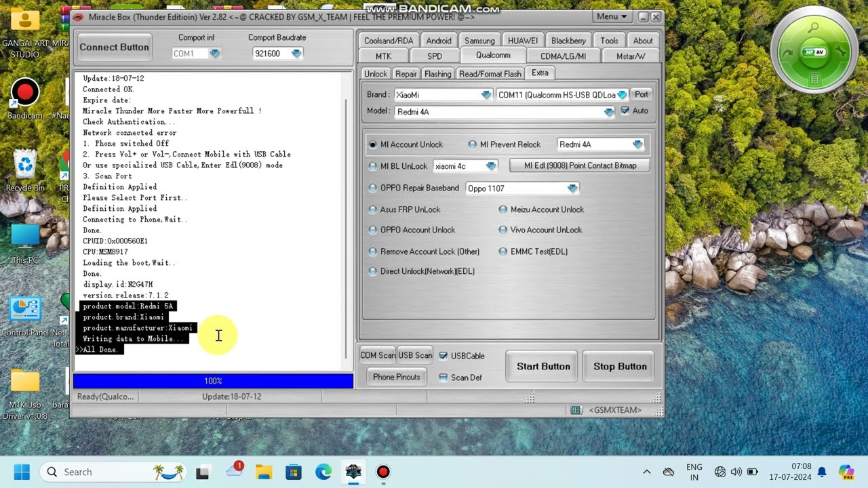Open COM11 Qualcomm port dropdown
The width and height of the screenshot is (868, 488).
pos(622,95)
